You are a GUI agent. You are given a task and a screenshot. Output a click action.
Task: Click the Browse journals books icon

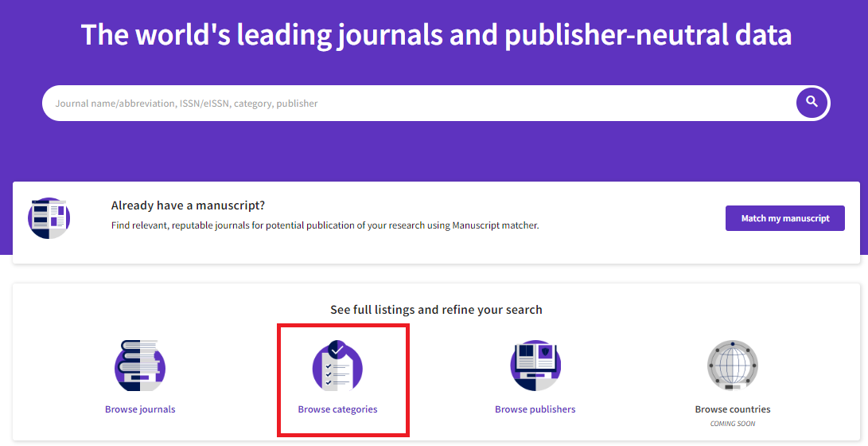[x=140, y=366]
